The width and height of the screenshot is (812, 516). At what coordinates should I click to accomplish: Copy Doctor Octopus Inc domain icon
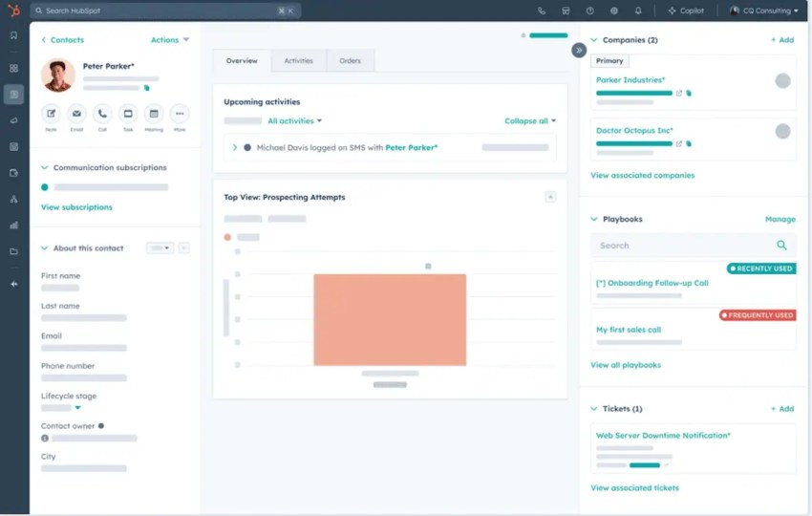(x=689, y=143)
